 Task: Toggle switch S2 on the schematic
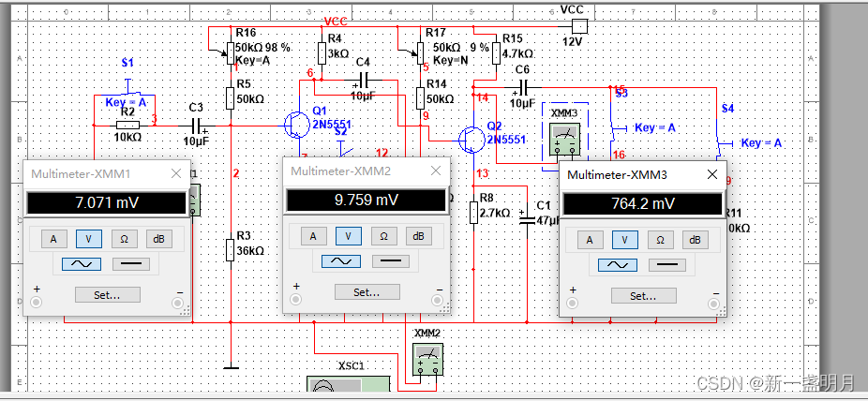point(345,149)
